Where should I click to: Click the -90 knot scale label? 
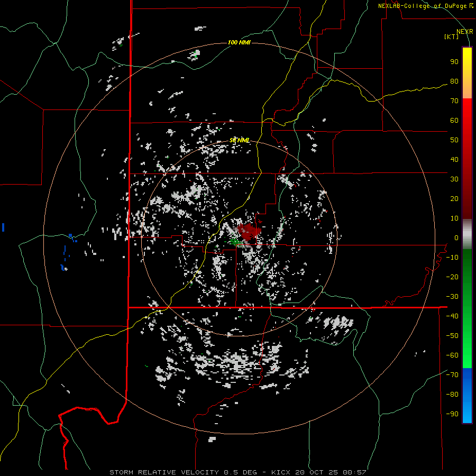(x=452, y=414)
